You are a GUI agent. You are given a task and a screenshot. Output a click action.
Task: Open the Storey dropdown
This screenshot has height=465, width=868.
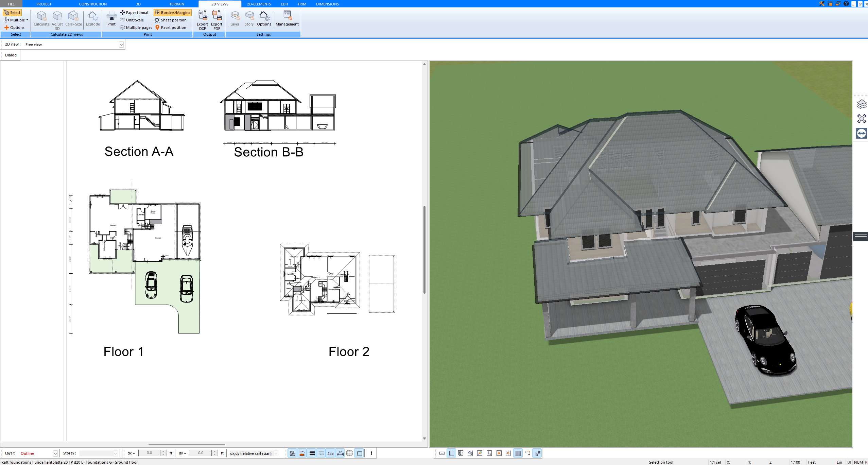pos(115,453)
